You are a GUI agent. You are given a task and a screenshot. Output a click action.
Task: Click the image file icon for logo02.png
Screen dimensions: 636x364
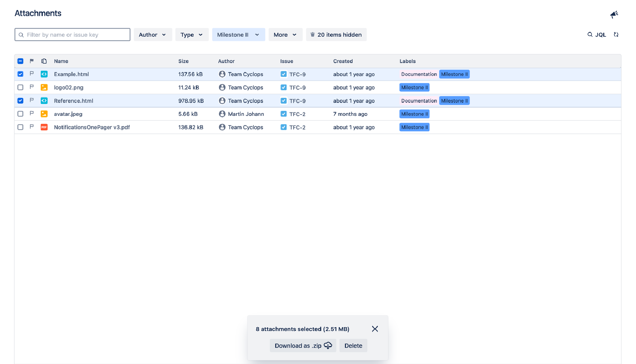(44, 87)
